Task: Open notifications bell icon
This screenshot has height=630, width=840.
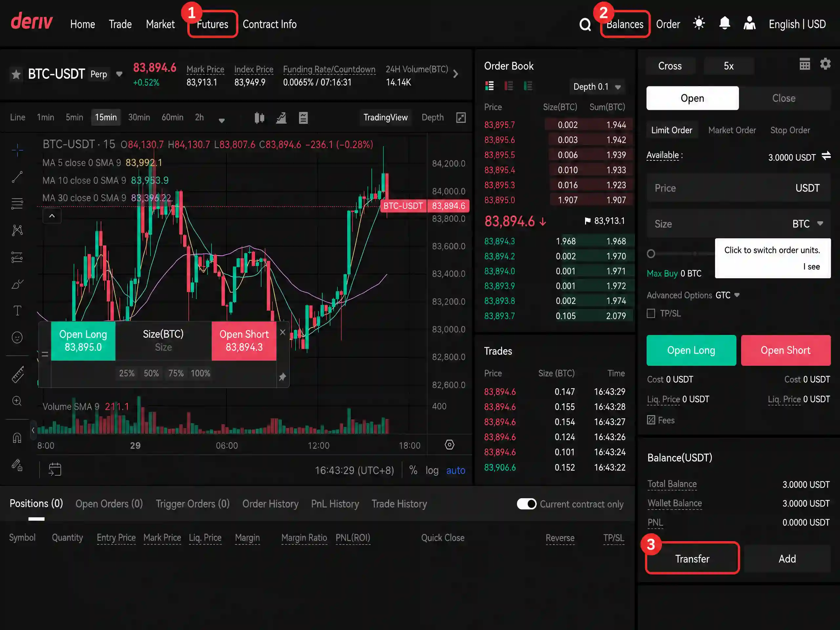Action: tap(724, 24)
